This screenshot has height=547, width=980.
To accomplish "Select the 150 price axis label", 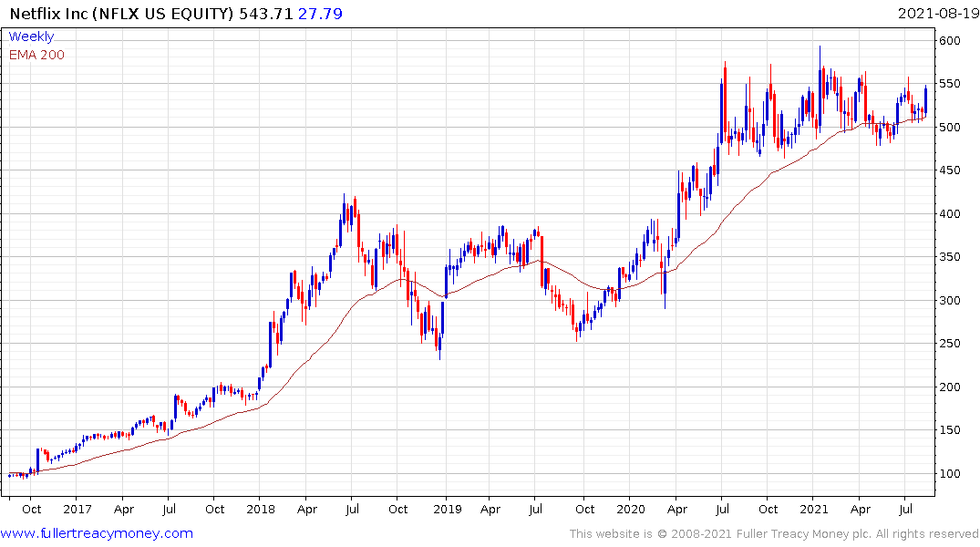I will point(949,430).
